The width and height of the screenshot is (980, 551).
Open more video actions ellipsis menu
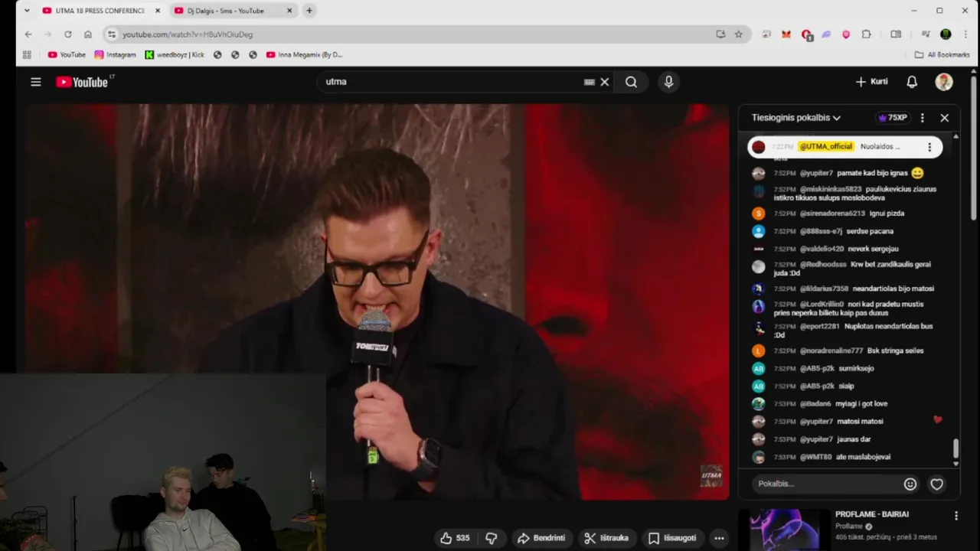click(719, 538)
